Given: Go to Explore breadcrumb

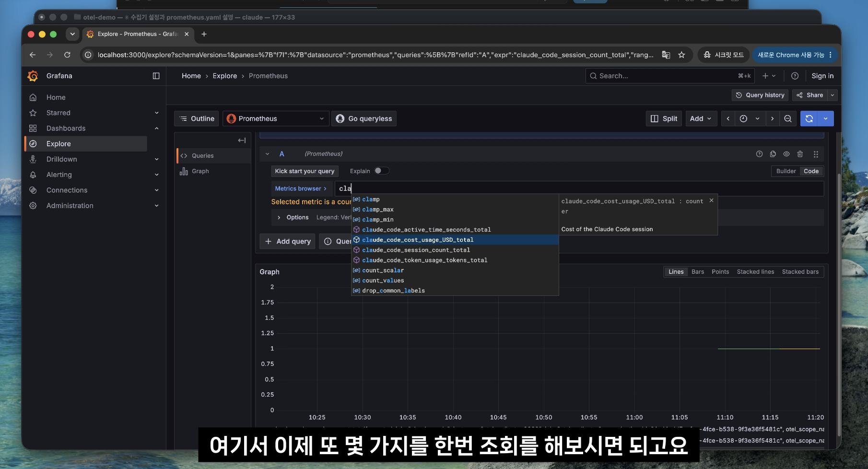Looking at the screenshot, I should (x=225, y=76).
